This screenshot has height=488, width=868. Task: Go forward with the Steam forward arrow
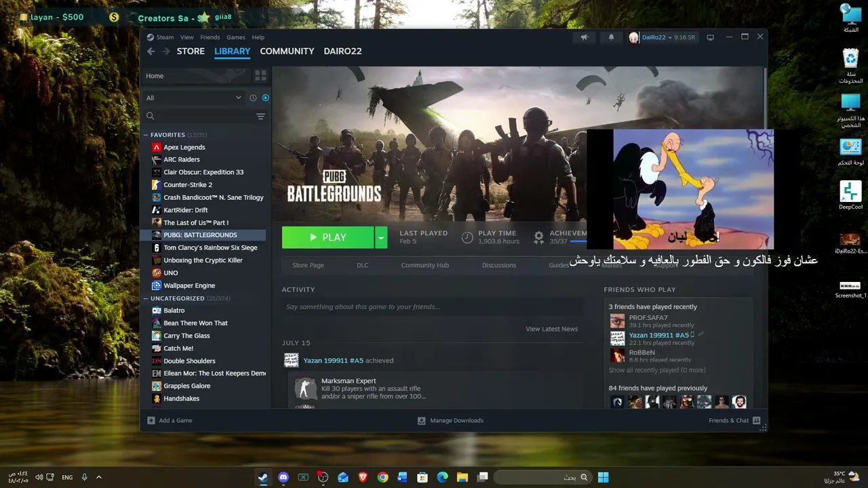pyautogui.click(x=166, y=52)
